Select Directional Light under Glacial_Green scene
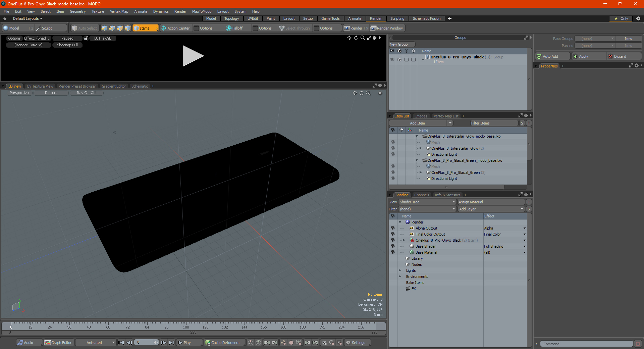The height and width of the screenshot is (349, 644). point(444,179)
